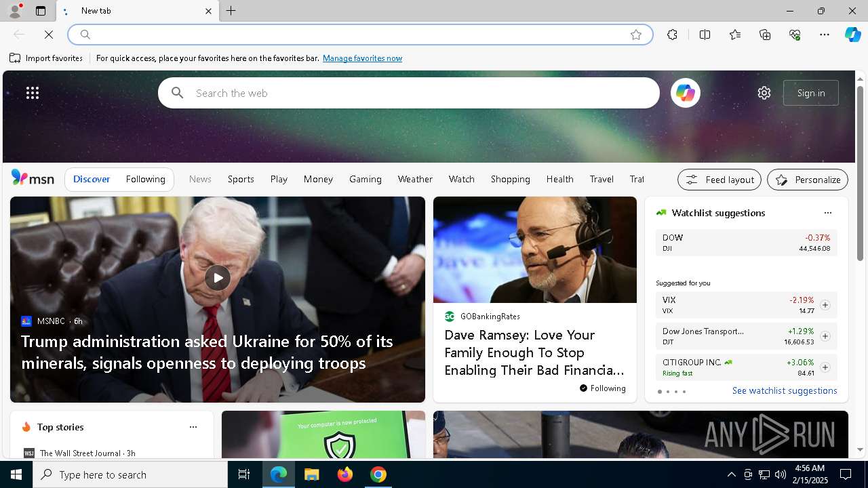Open the Feed layout options
The image size is (868, 488).
719,180
